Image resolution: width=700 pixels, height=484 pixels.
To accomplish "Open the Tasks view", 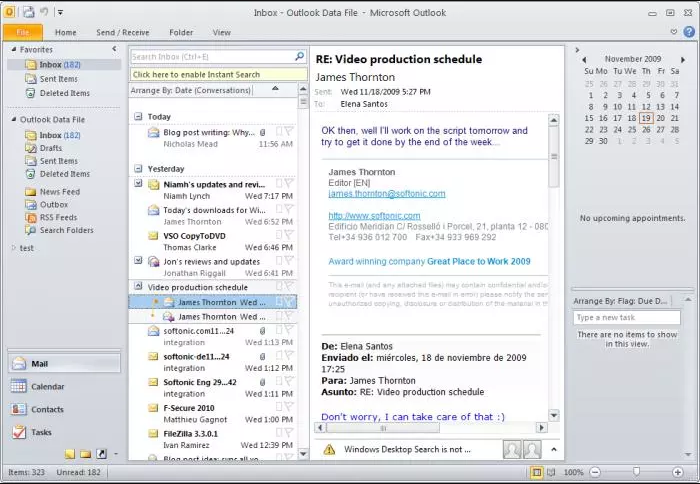I will (64, 432).
